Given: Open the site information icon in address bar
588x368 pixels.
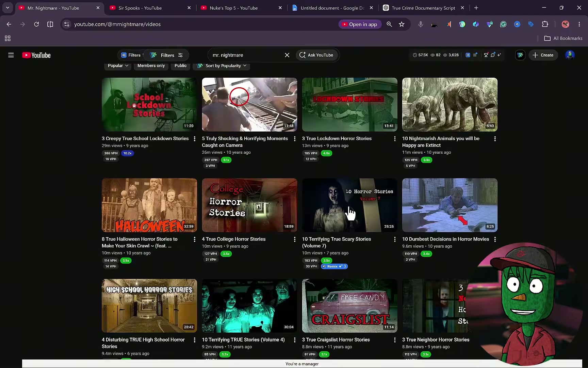Looking at the screenshot, I should pyautogui.click(x=67, y=24).
